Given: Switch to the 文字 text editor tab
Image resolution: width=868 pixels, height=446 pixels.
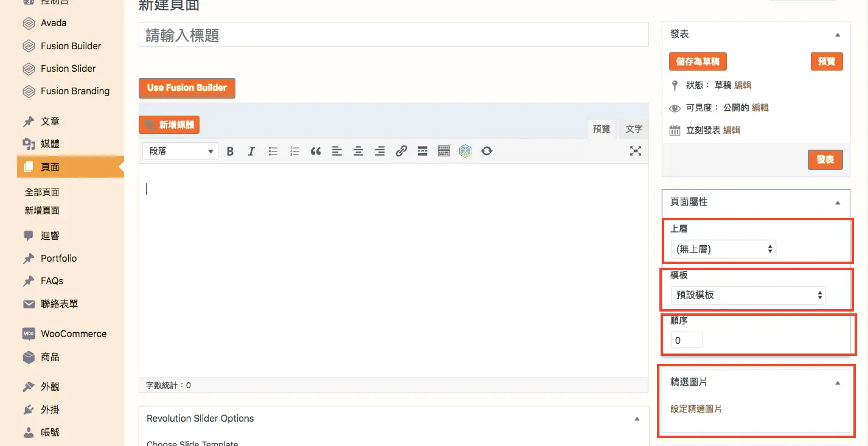Looking at the screenshot, I should (634, 129).
